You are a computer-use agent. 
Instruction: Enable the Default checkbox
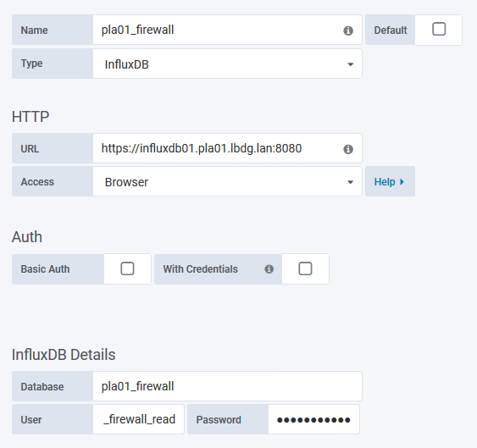pyautogui.click(x=439, y=29)
